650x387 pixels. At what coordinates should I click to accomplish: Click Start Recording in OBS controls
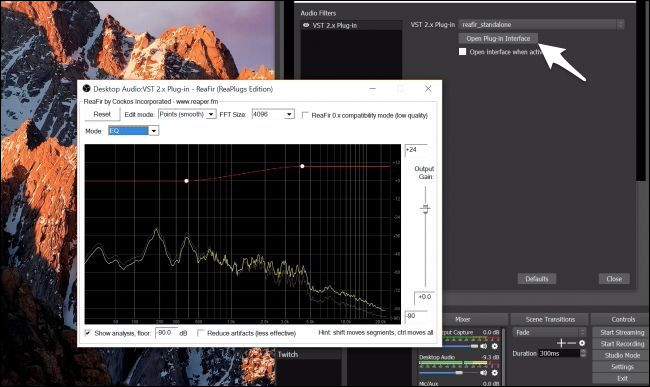pos(622,344)
